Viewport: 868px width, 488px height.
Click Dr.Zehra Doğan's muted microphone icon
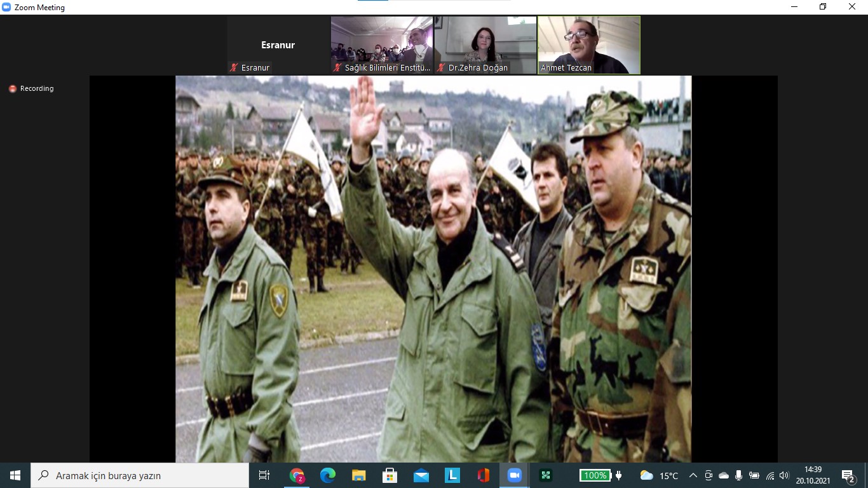point(441,67)
